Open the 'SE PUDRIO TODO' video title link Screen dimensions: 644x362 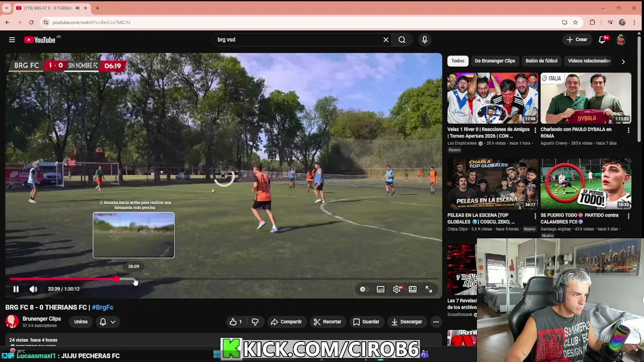[579, 218]
